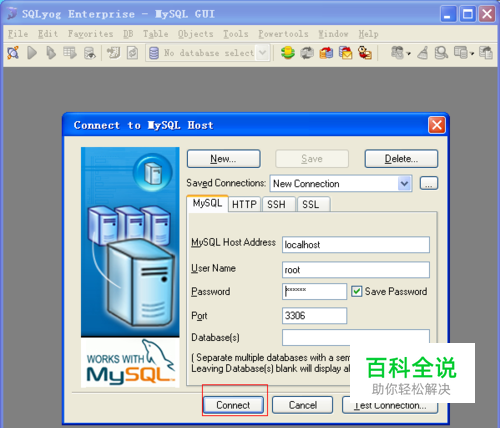Click the Connect button

(x=233, y=405)
